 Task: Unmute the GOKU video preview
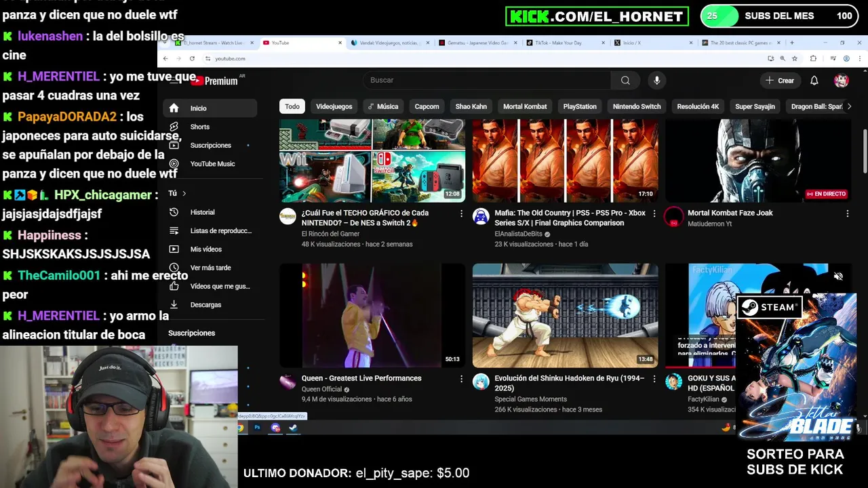(x=838, y=276)
